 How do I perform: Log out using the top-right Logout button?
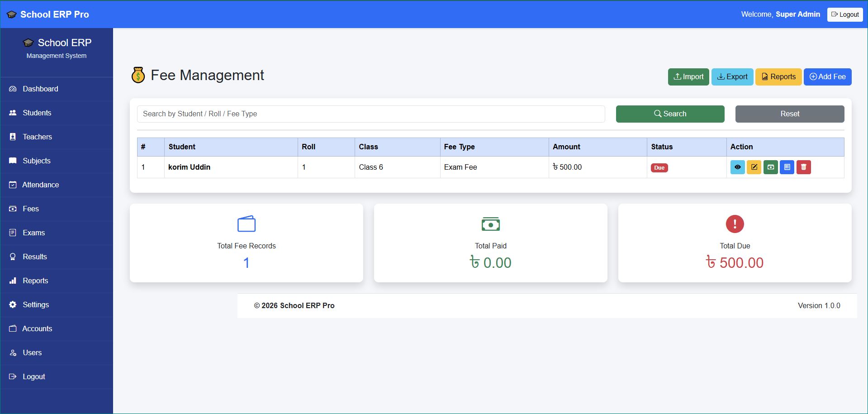845,14
